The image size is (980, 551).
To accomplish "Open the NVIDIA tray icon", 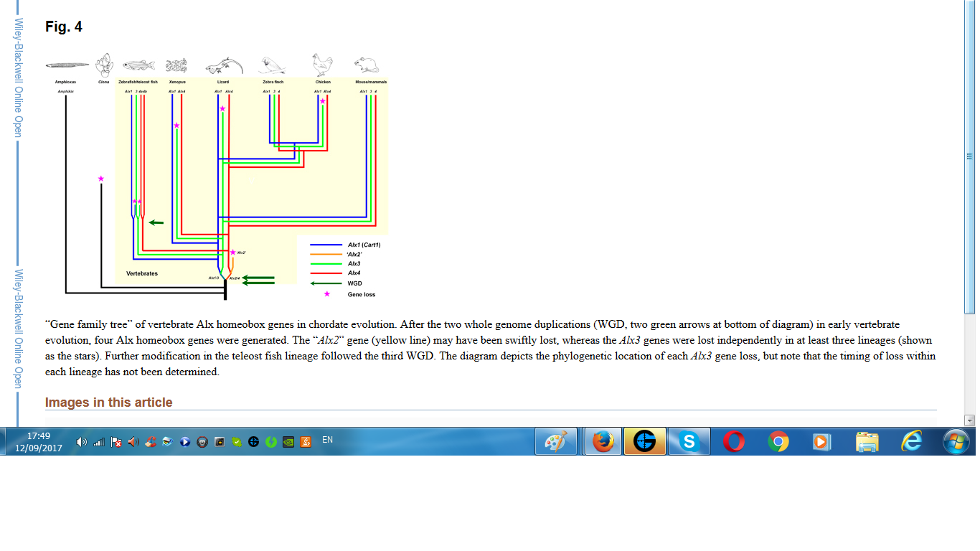I will point(288,442).
